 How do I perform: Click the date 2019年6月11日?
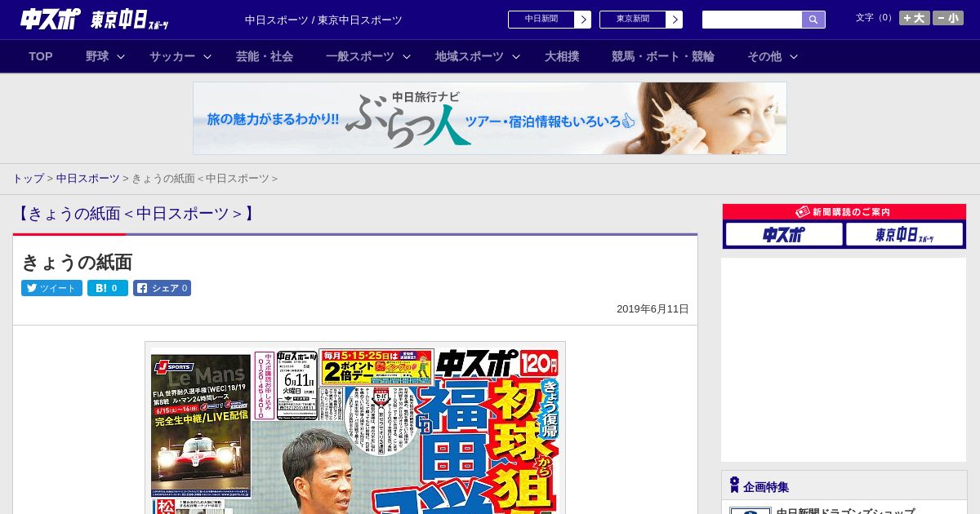(653, 309)
